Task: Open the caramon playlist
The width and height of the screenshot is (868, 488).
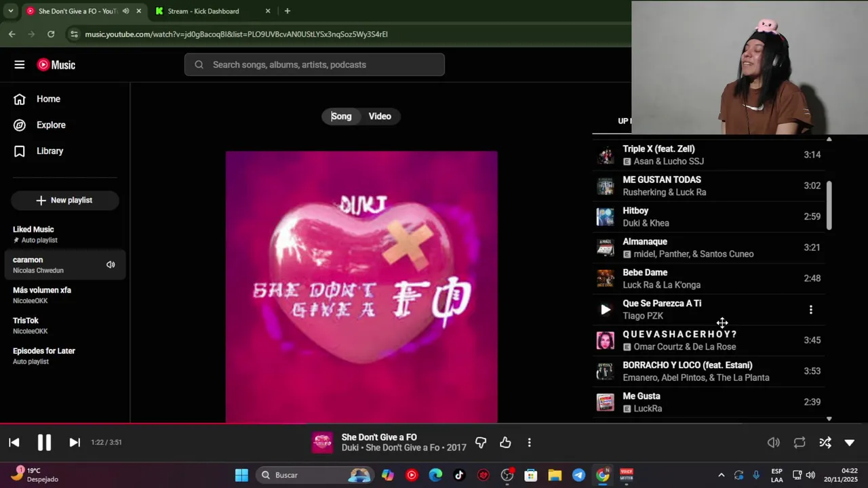Action: pos(65,265)
